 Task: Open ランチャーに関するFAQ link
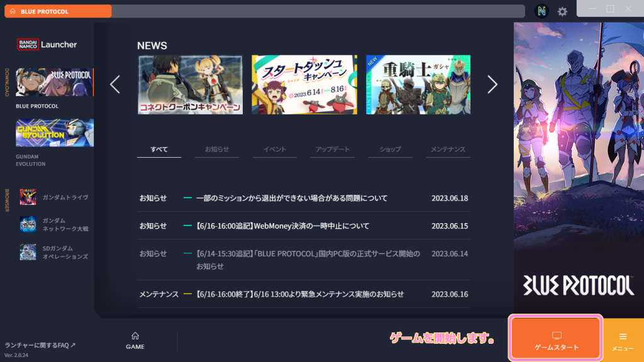click(x=40, y=345)
